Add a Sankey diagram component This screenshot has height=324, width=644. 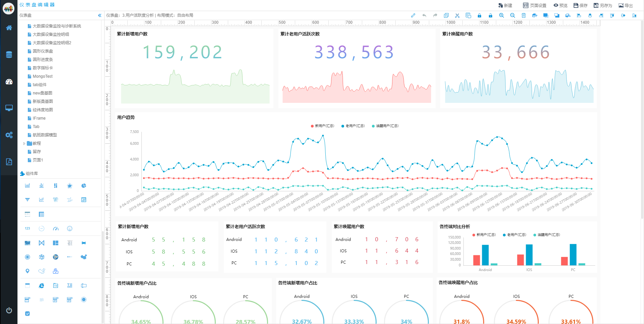coord(42,243)
